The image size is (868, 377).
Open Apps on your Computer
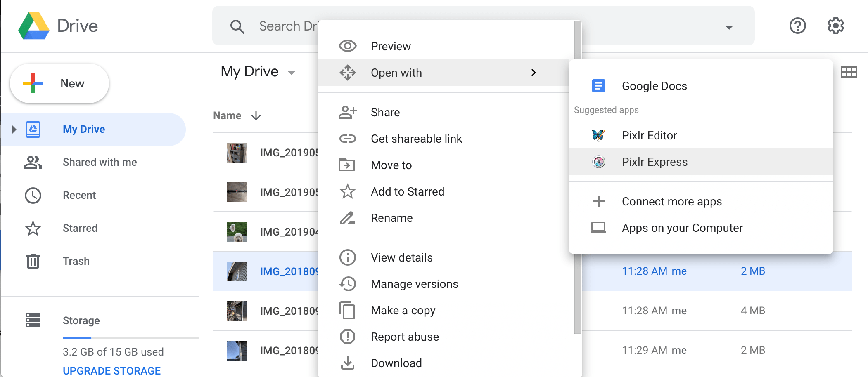coord(682,227)
